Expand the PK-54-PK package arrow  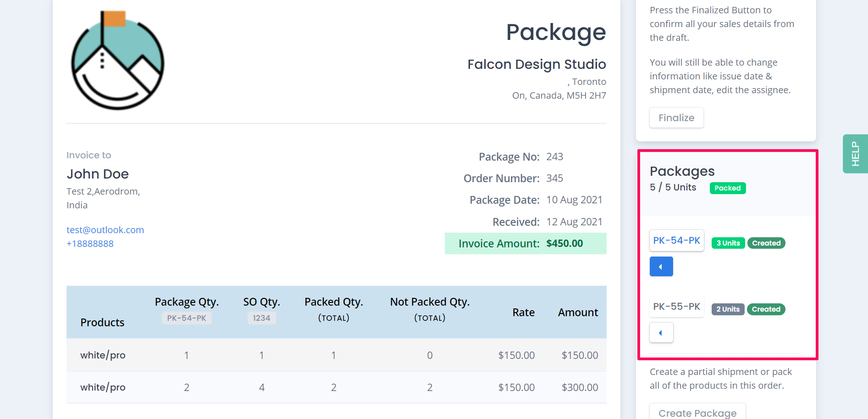661,267
